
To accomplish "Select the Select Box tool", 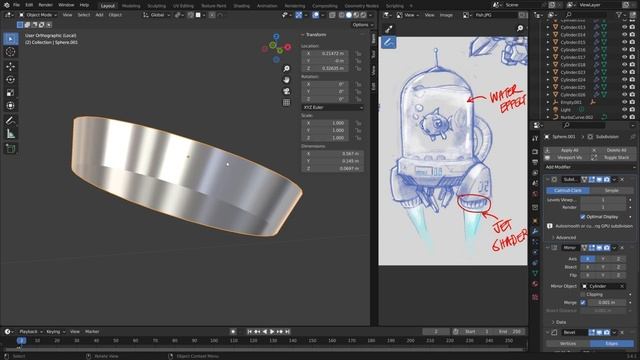I will pyautogui.click(x=11, y=39).
